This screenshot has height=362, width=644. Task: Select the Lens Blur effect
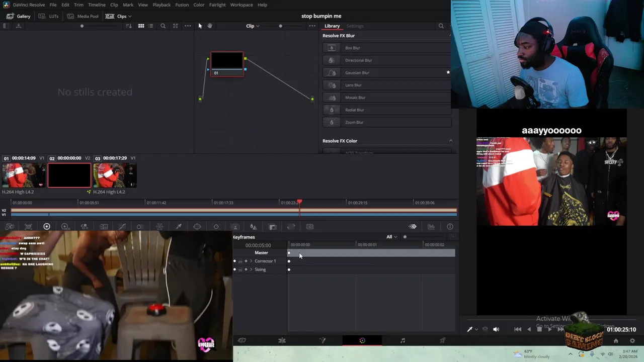[387, 85]
